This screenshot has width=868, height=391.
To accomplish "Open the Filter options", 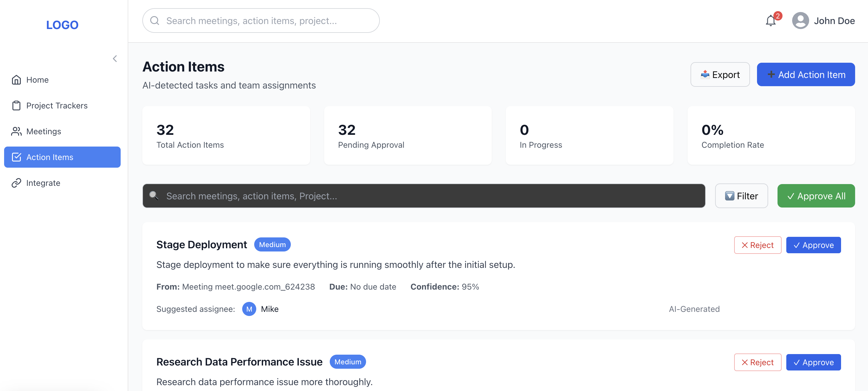I will click(741, 196).
